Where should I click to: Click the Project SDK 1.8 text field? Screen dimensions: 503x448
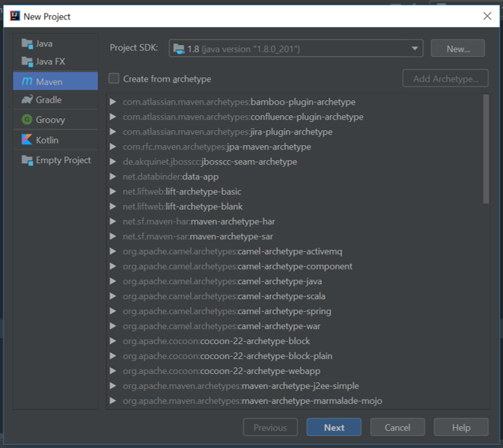pyautogui.click(x=296, y=49)
